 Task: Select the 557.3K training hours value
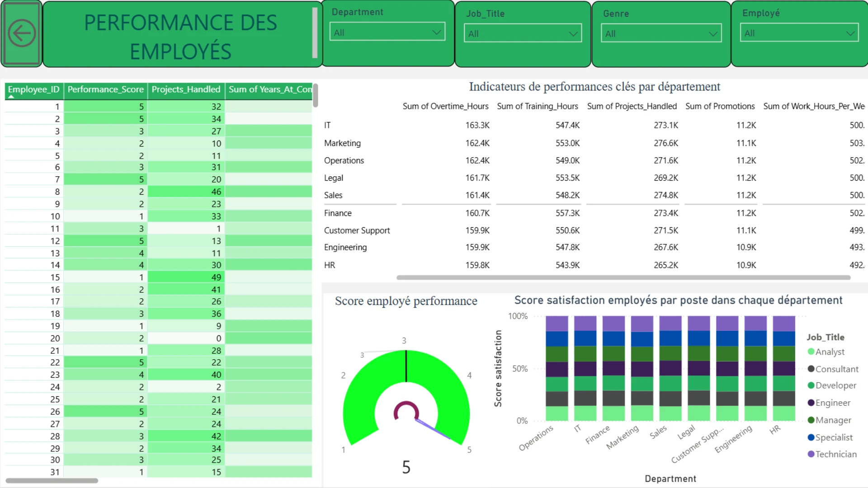pos(567,213)
